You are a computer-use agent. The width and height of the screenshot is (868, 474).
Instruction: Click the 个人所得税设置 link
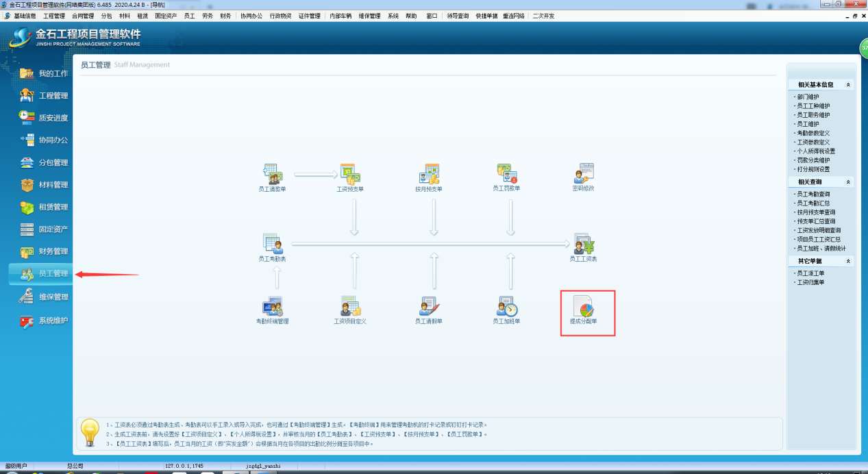pos(815,151)
